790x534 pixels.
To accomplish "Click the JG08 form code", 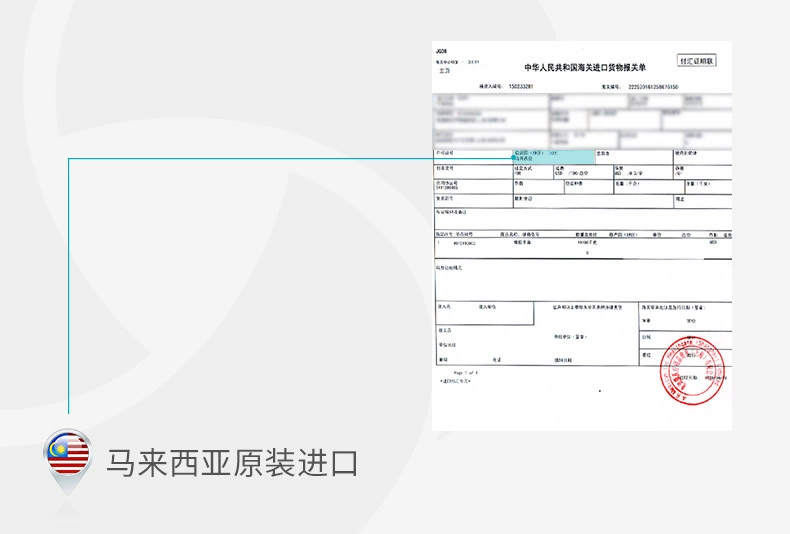I will click(442, 50).
